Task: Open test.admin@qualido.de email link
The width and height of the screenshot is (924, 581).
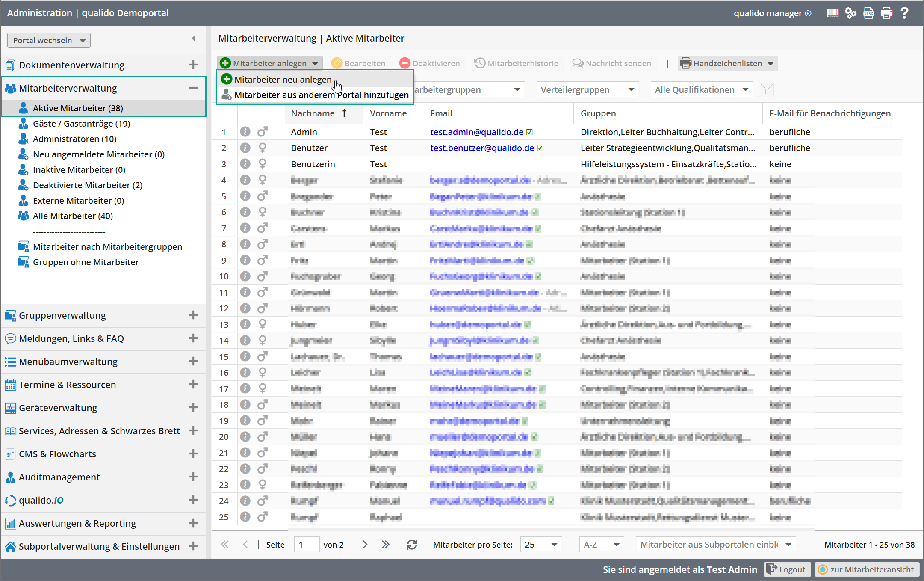Action: pyautogui.click(x=476, y=132)
